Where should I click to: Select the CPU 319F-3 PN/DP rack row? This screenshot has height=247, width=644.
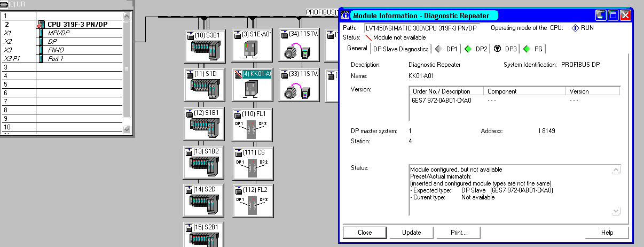coord(62,24)
